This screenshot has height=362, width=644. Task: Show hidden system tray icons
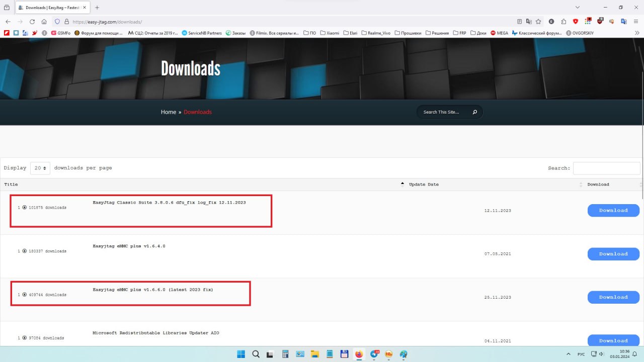coord(569,354)
